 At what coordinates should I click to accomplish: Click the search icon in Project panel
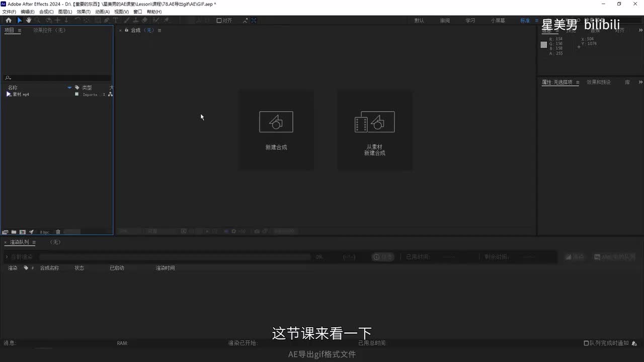pyautogui.click(x=8, y=78)
